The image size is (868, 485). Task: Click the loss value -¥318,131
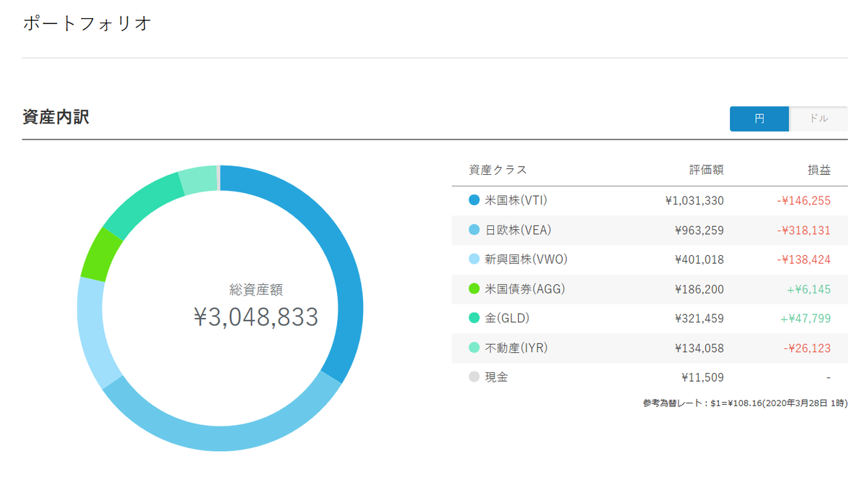804,231
